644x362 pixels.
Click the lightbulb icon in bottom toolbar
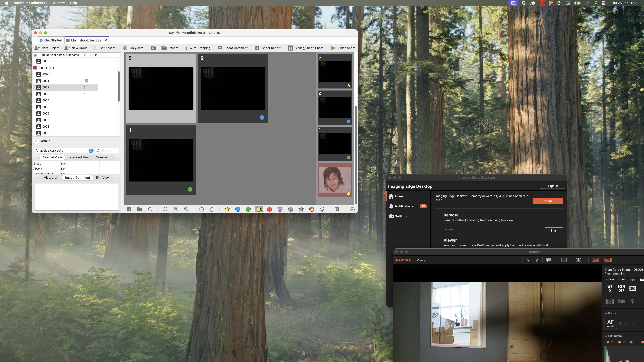(x=322, y=209)
